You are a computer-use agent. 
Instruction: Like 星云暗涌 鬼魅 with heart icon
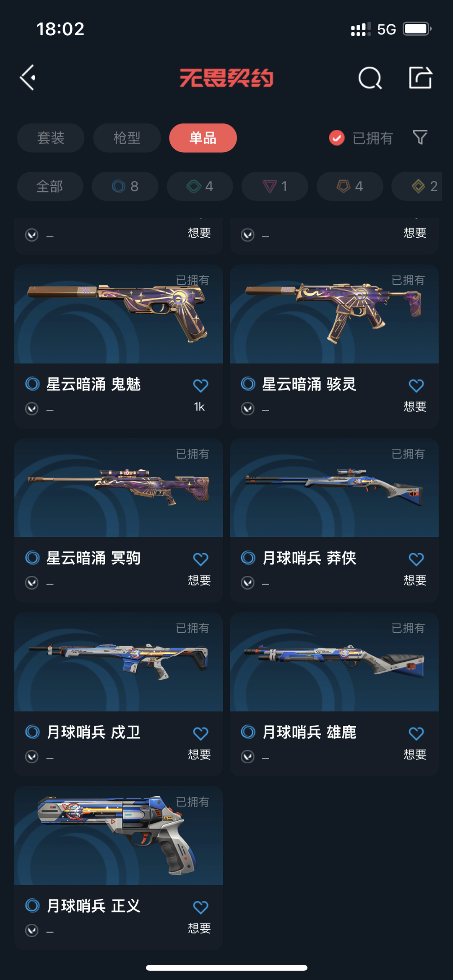[x=200, y=385]
